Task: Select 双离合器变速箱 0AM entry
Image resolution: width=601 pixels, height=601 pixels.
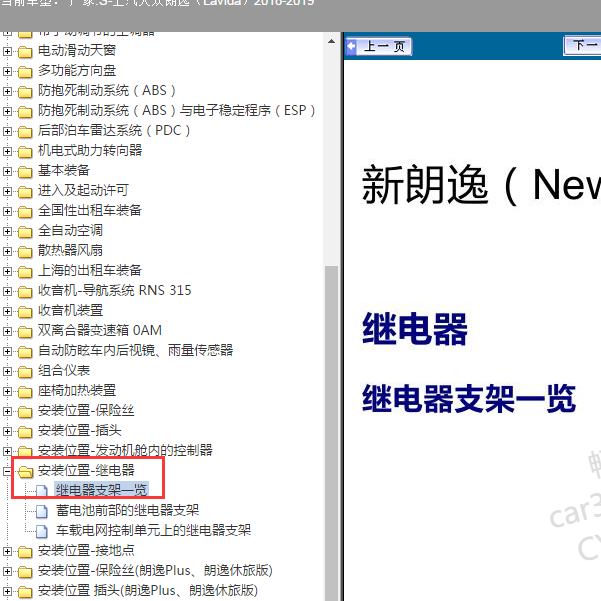Action: pos(100,330)
